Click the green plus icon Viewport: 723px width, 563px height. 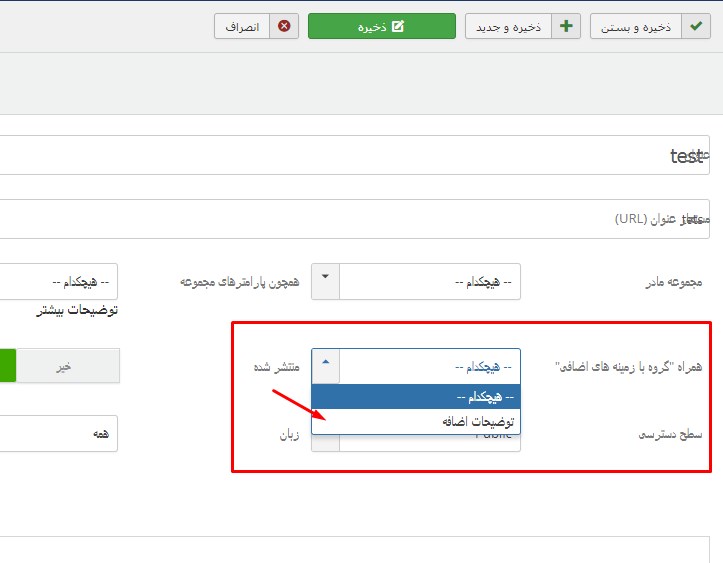click(566, 26)
